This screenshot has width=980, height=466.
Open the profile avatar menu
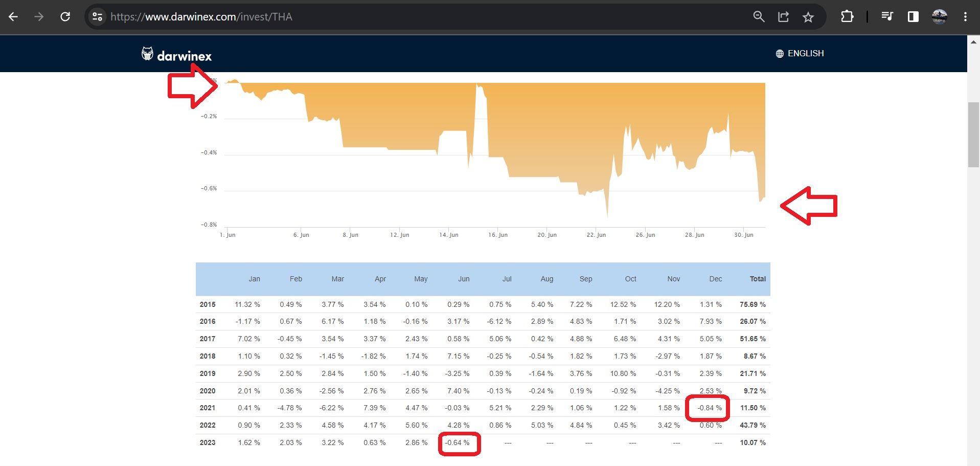pos(939,17)
